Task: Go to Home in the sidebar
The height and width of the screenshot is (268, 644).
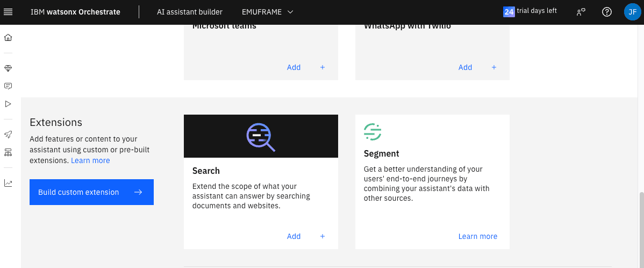Action: click(8, 38)
